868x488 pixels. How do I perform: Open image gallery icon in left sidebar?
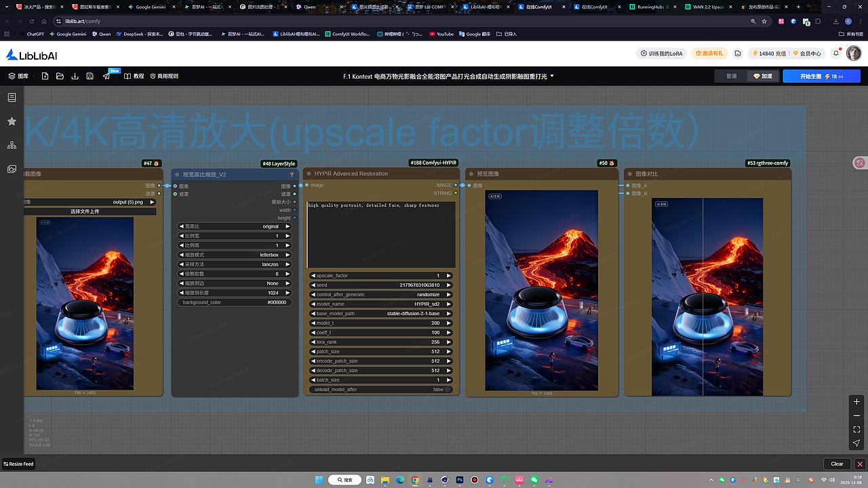tap(12, 169)
